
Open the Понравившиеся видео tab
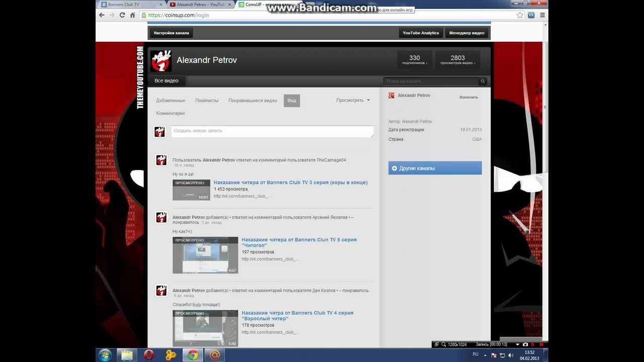point(253,101)
